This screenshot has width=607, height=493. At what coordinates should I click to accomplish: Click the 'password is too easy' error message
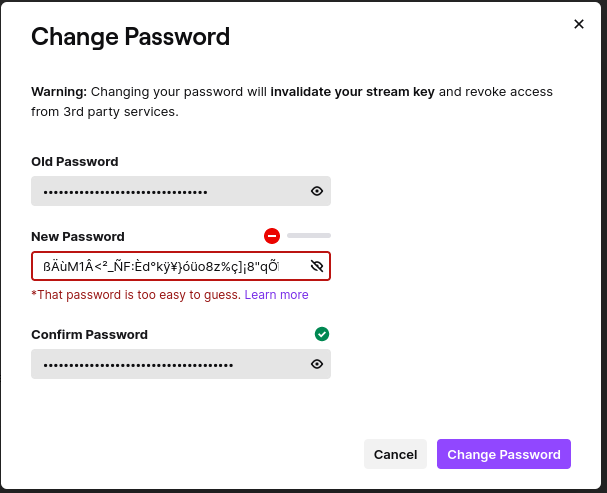coord(136,295)
